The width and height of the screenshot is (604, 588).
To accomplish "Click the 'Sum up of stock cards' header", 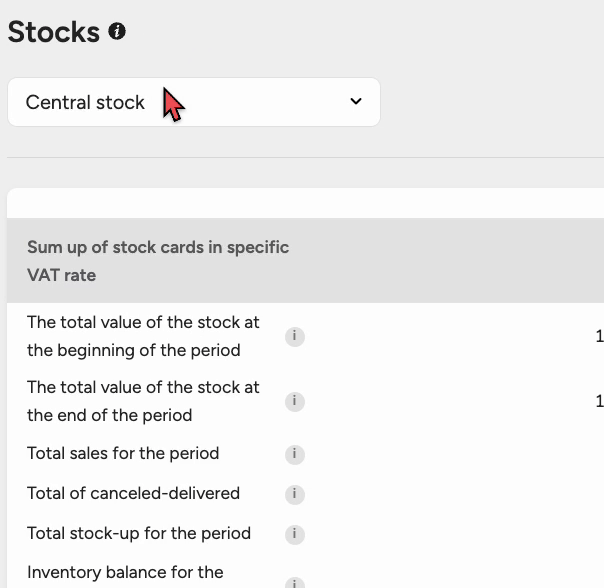I will (x=158, y=261).
